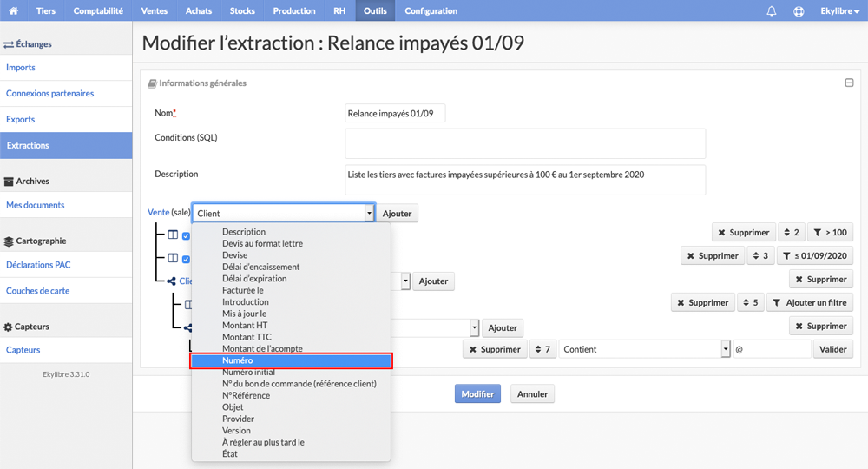The height and width of the screenshot is (469, 868).
Task: Open the ≤ 01/09/2020 filter button
Action: pyautogui.click(x=815, y=256)
